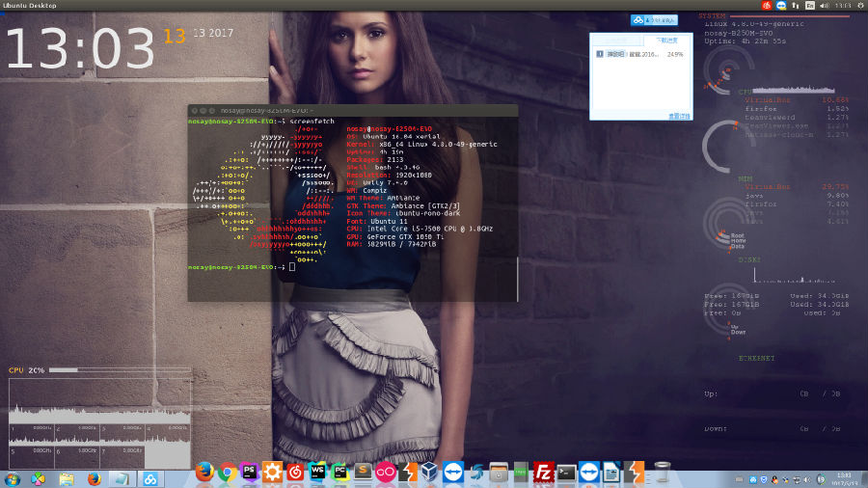Image resolution: width=868 pixels, height=488 pixels.
Task: Pause the download in the cloud widget
Action: (x=600, y=54)
